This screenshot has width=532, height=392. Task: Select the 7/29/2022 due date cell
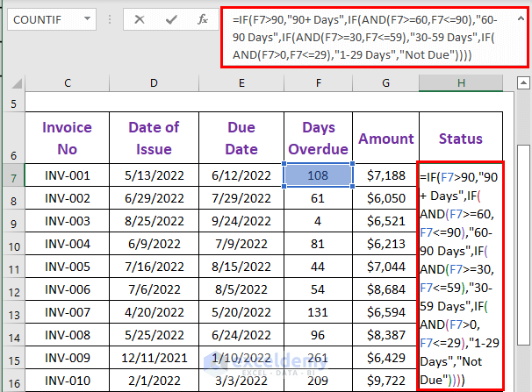click(x=241, y=198)
